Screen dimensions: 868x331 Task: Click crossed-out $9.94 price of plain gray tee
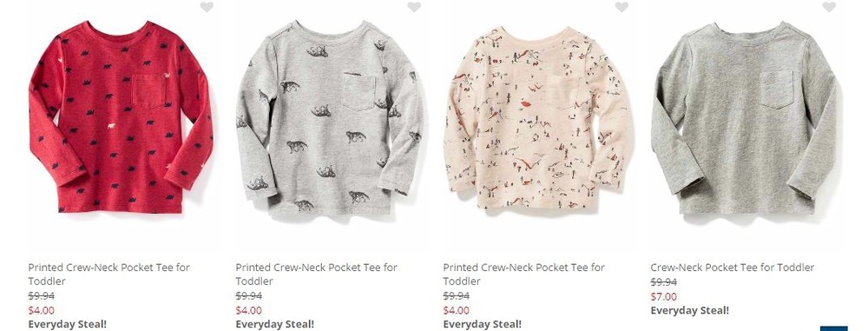pyautogui.click(x=664, y=281)
